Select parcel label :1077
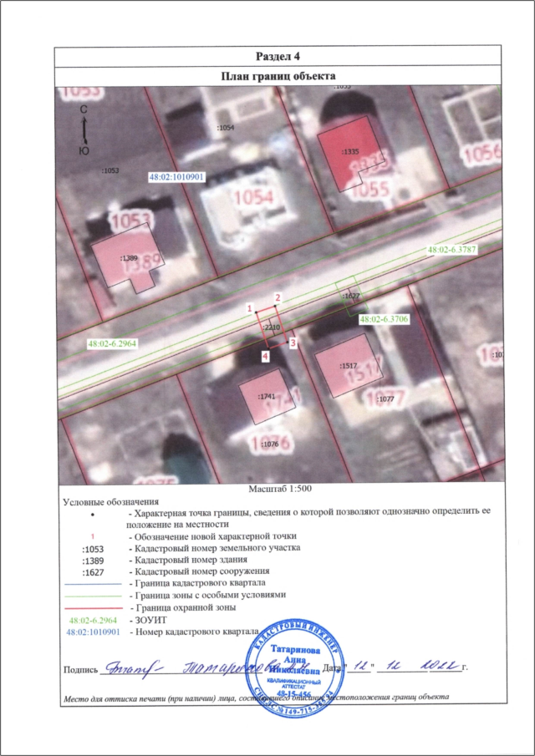The width and height of the screenshot is (535, 756). 385,398
